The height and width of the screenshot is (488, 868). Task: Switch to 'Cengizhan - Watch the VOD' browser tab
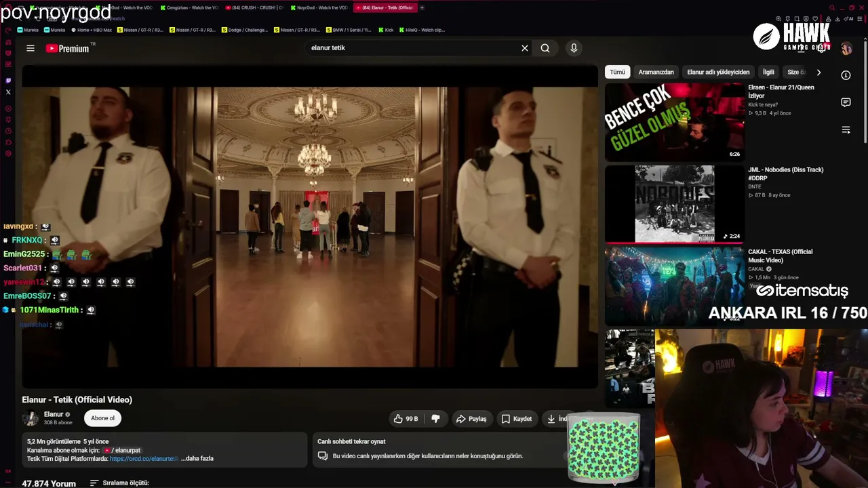[x=189, y=7]
